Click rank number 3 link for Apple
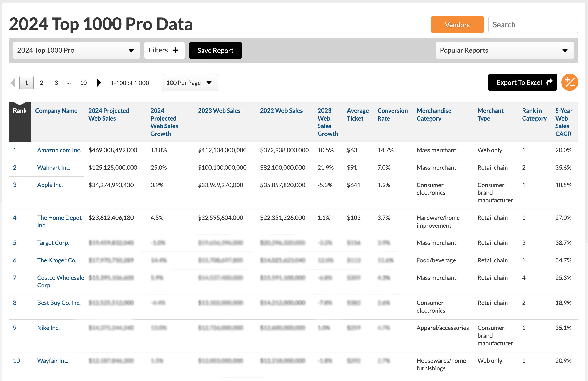588x381 pixels. [15, 185]
